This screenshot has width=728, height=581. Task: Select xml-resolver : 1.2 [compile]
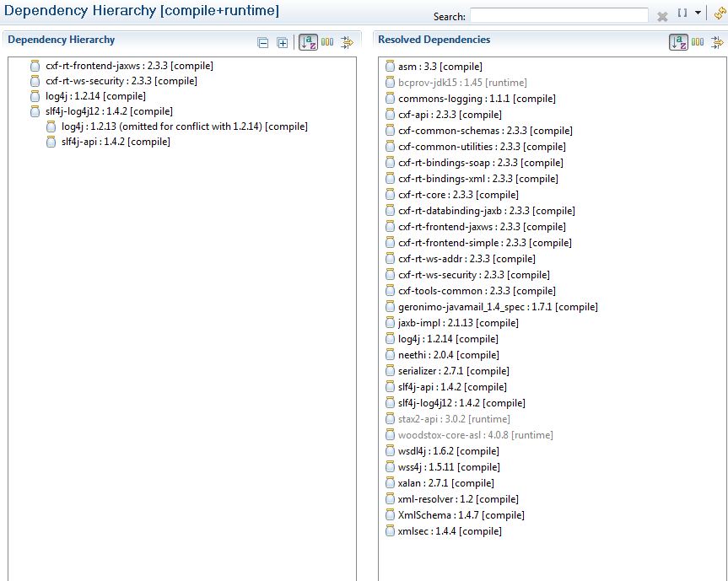pyautogui.click(x=458, y=499)
